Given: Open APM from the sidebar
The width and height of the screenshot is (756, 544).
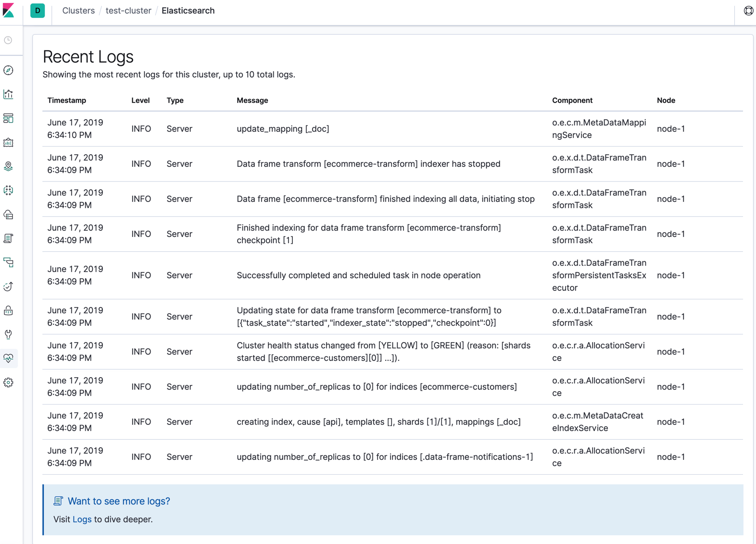Looking at the screenshot, I should coord(9,262).
